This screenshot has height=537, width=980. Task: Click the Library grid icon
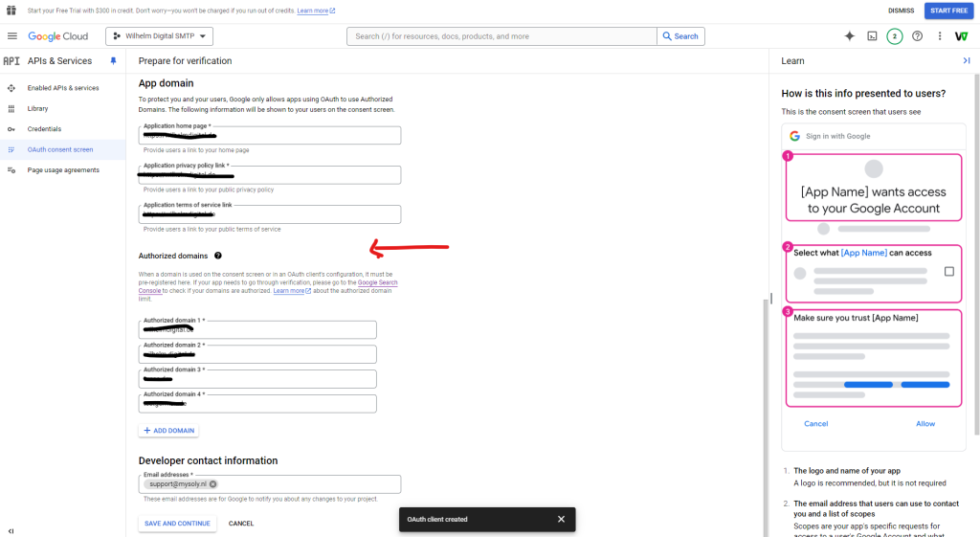[x=11, y=109]
